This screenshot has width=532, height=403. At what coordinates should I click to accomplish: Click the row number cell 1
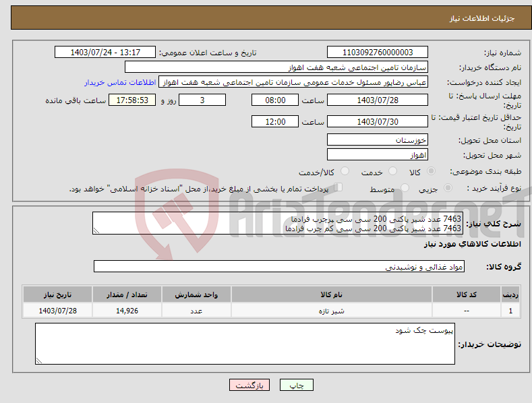tap(510, 311)
